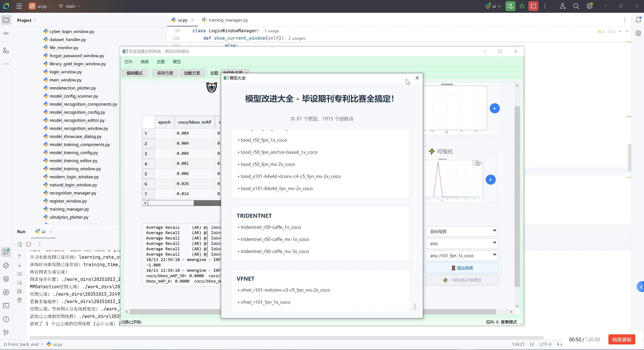Click the Print icon in the Run panel
644x350 pixels.
tap(19, 291)
